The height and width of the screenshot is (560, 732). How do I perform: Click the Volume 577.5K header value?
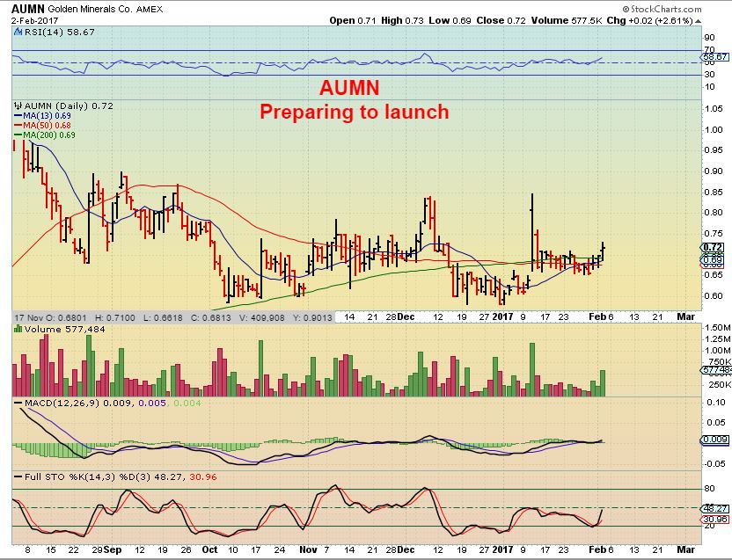pos(567,20)
